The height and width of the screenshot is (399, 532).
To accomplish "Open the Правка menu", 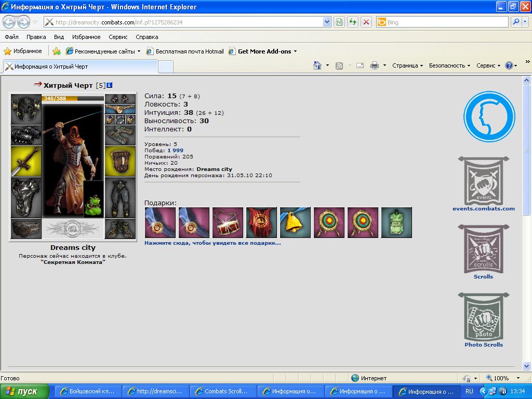I will coord(36,37).
